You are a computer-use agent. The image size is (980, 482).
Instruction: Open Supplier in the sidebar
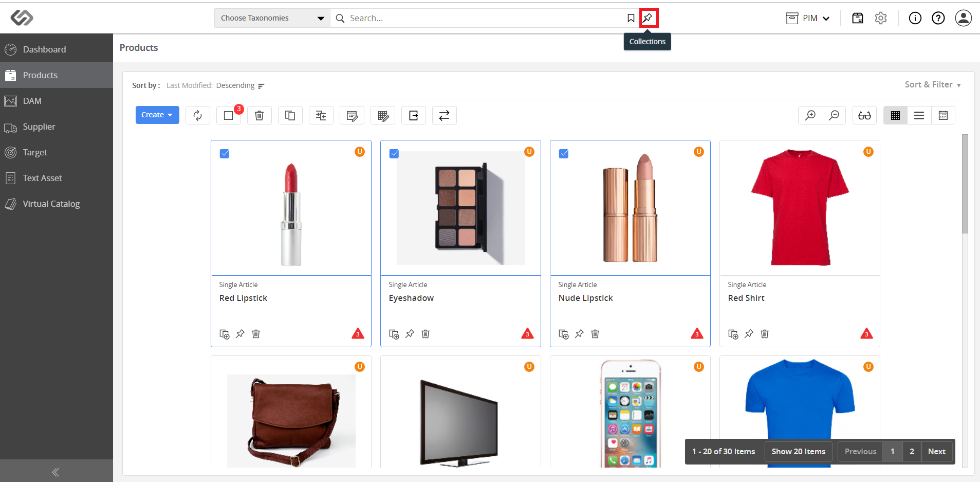(57, 127)
